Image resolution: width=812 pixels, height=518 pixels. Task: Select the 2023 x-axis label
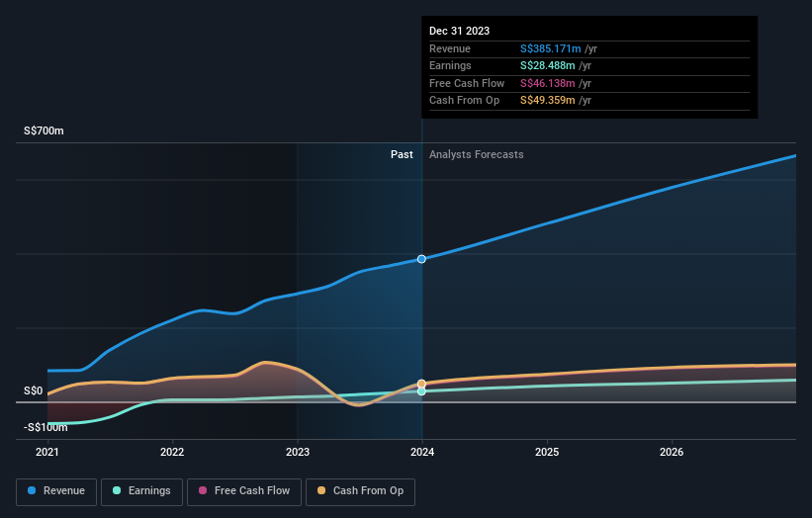tap(298, 453)
